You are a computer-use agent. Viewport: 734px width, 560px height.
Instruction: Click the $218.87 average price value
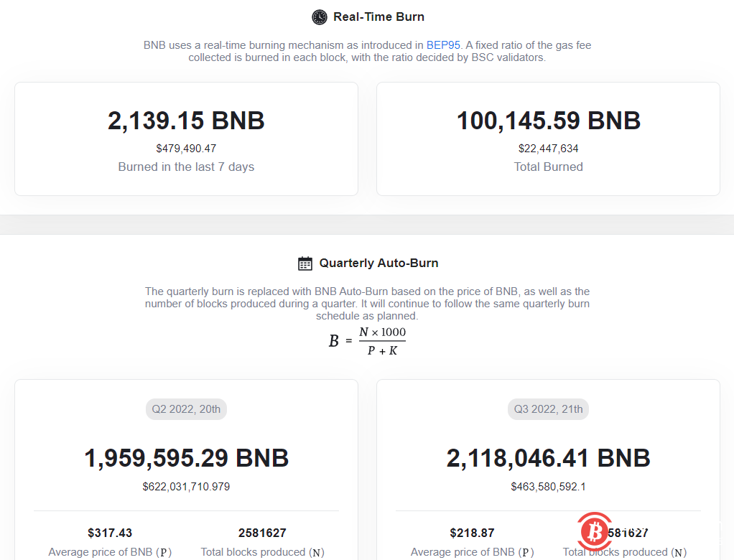472,533
